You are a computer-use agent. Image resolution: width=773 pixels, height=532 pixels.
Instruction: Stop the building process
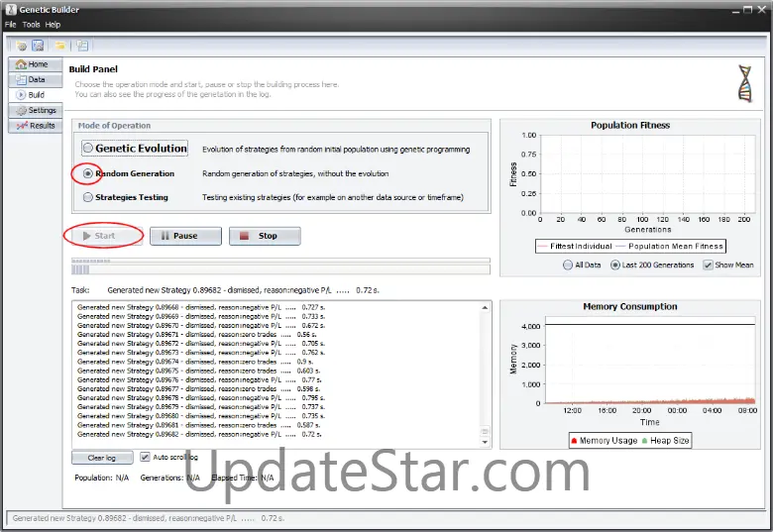click(265, 236)
